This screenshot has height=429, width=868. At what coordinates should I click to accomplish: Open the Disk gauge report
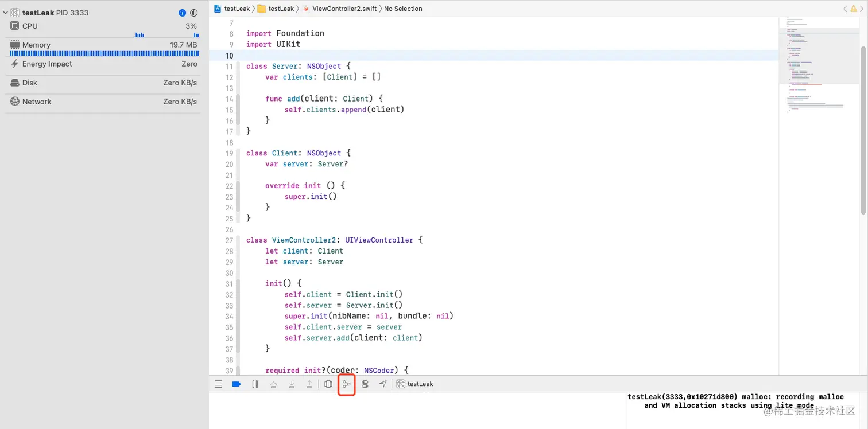click(x=103, y=83)
